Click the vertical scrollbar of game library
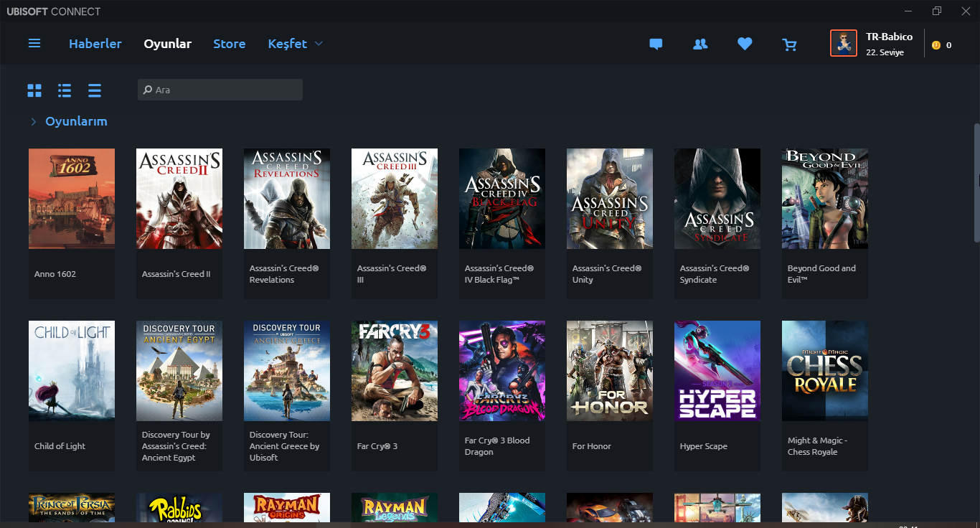The image size is (980, 528). click(976, 183)
